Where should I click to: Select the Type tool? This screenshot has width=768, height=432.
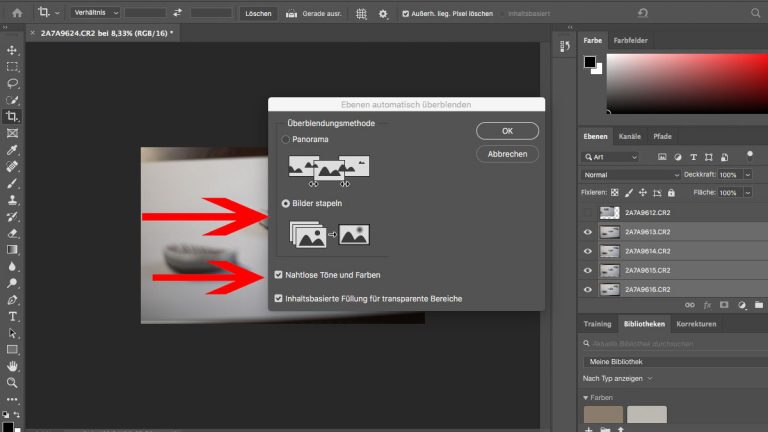[12, 316]
